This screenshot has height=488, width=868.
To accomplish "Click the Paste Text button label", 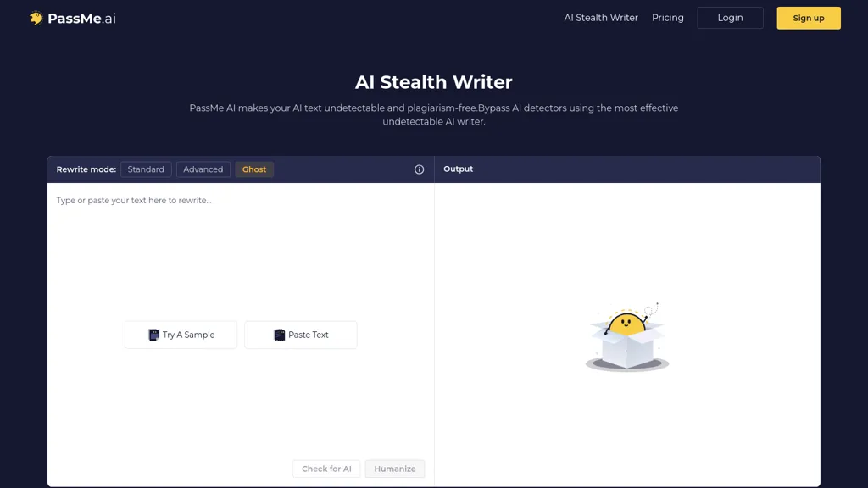I will coord(308,335).
